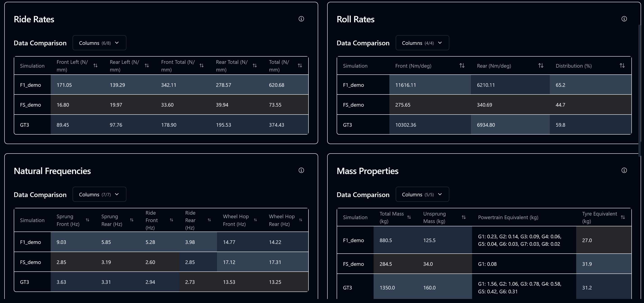
Task: Sort by Front (Nm/deg) roll rate
Action: coord(462,66)
